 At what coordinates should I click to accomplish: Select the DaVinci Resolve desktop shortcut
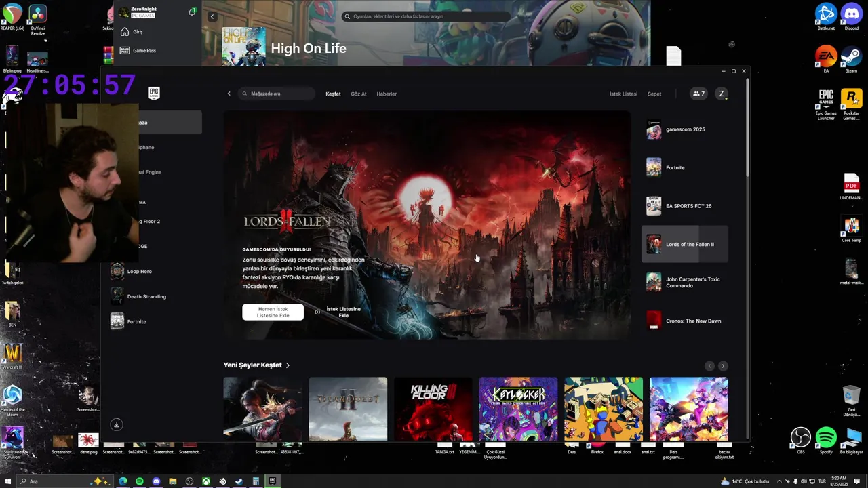[x=38, y=19]
